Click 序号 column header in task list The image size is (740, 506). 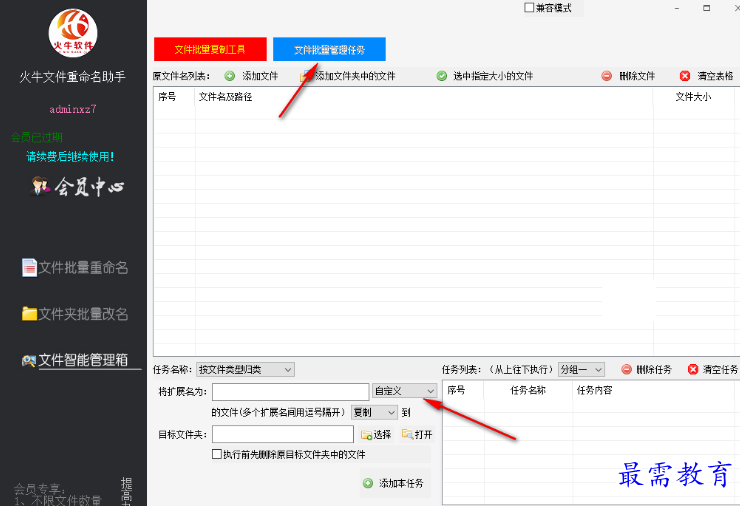[x=456, y=390]
